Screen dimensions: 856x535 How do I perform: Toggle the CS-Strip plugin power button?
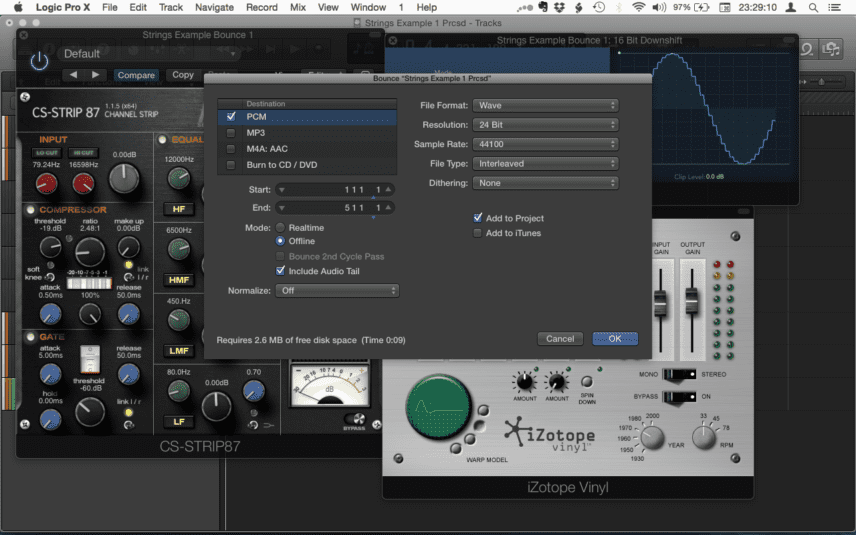tap(39, 60)
